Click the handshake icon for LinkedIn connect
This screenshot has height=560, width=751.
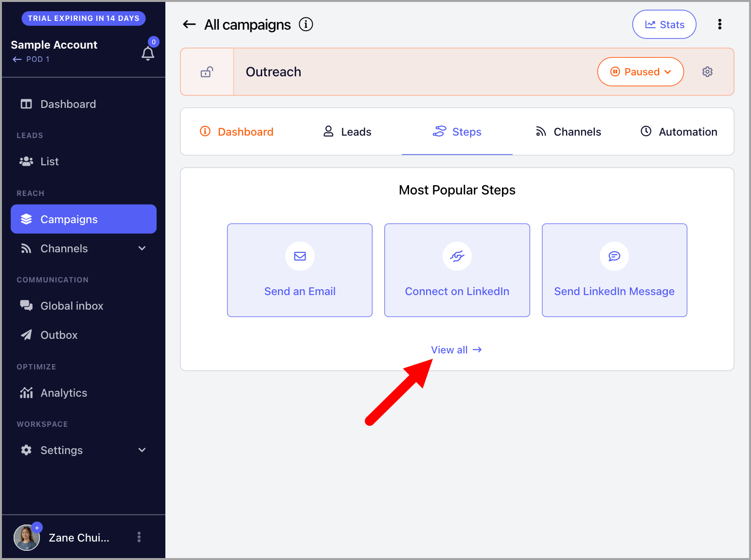[x=457, y=256]
